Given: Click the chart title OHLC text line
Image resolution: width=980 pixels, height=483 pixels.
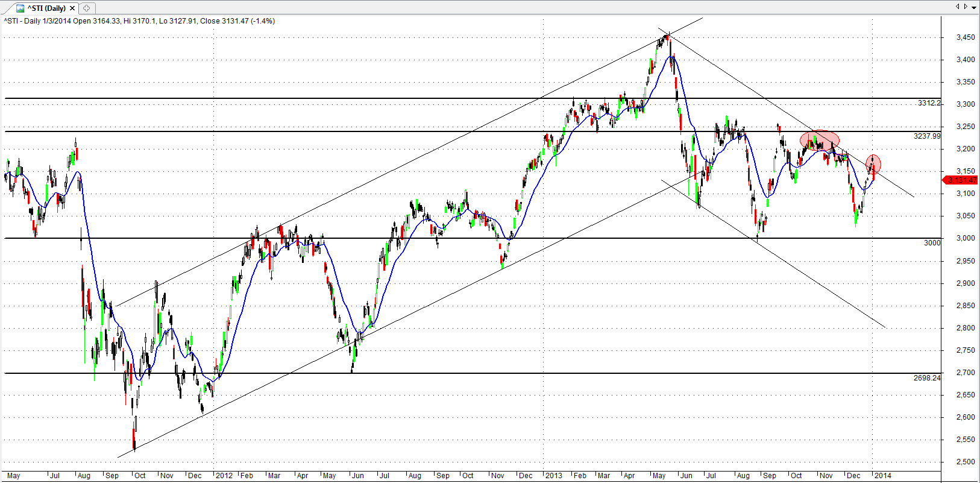Looking at the screenshot, I should (x=140, y=21).
